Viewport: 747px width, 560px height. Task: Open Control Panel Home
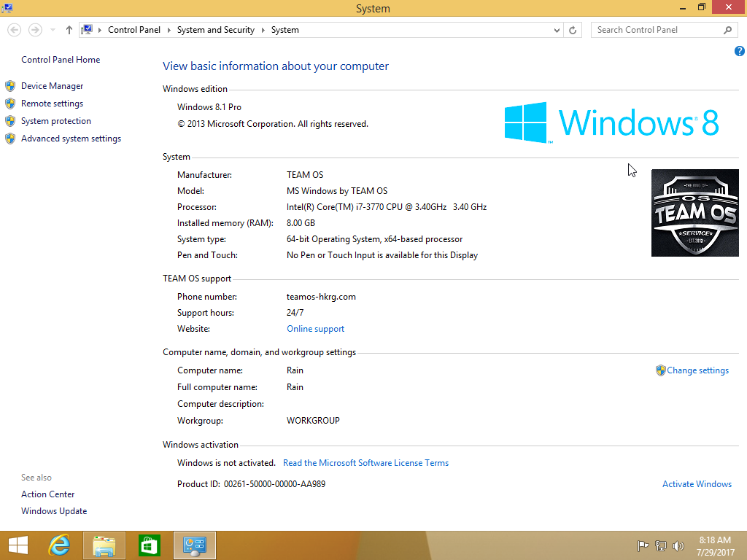point(61,60)
